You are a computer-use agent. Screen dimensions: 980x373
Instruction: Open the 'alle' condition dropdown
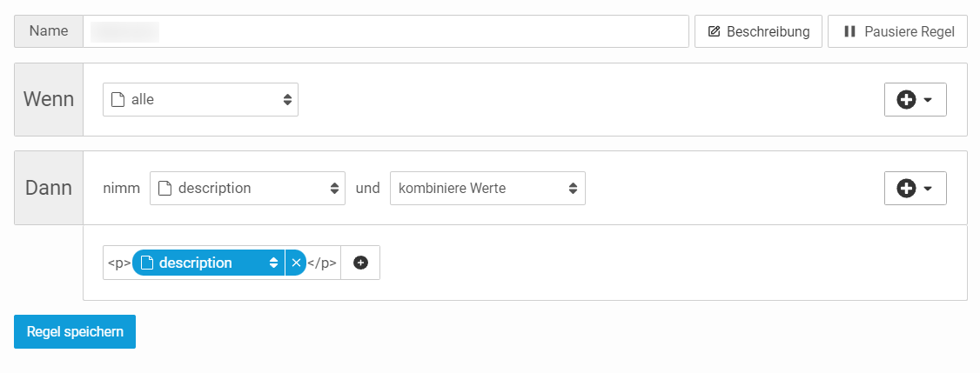click(201, 99)
